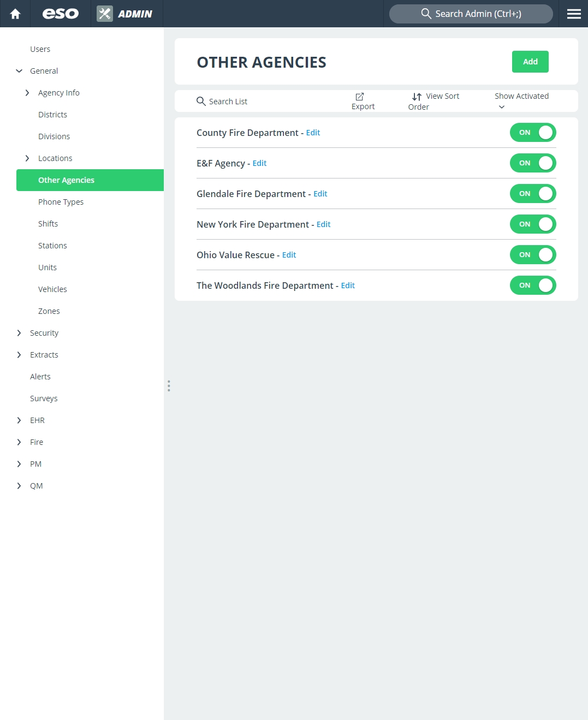
Task: Click the Export icon
Action: [x=360, y=97]
